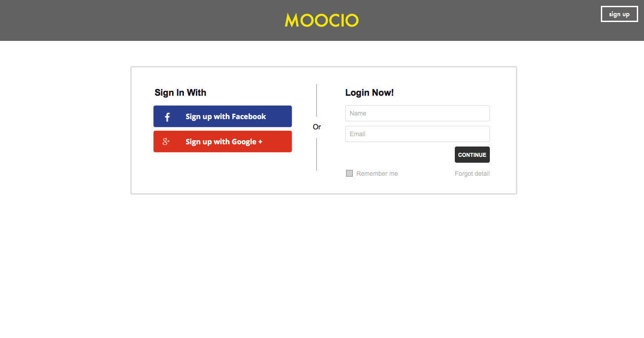Choose 'Sign up with Facebook' text
Screen dimensions: 644x338
pyautogui.click(x=226, y=116)
